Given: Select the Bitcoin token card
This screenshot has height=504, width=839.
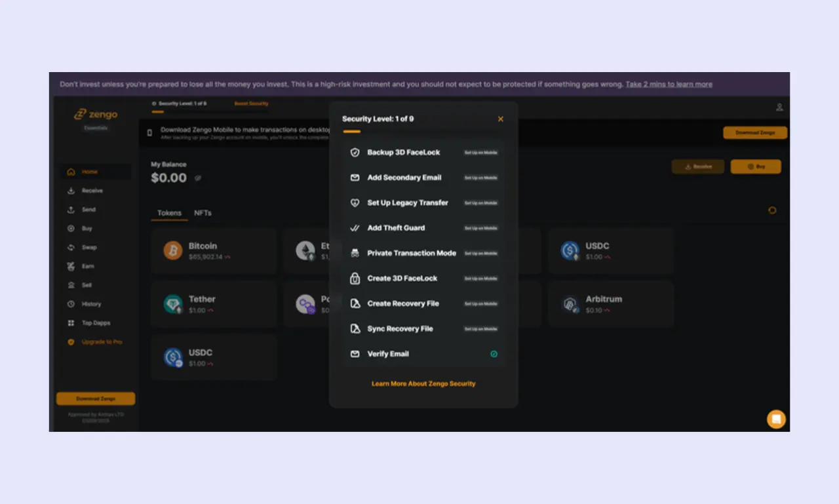Looking at the screenshot, I should pos(214,251).
